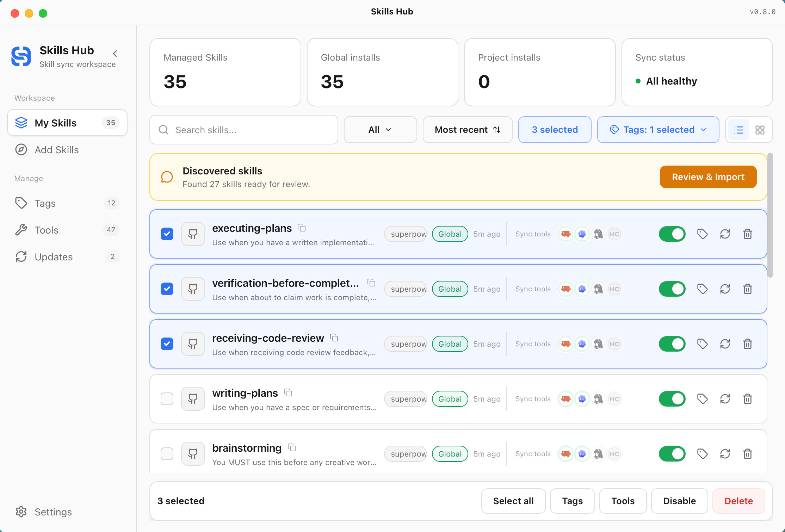Image resolution: width=785 pixels, height=532 pixels.
Task: Expand the Tags: 1 selected dropdown
Action: 658,130
